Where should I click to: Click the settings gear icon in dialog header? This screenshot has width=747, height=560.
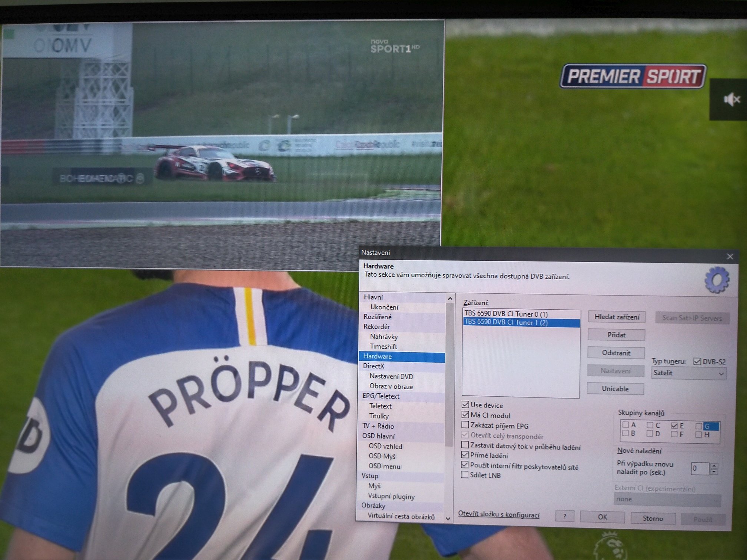coord(717,280)
